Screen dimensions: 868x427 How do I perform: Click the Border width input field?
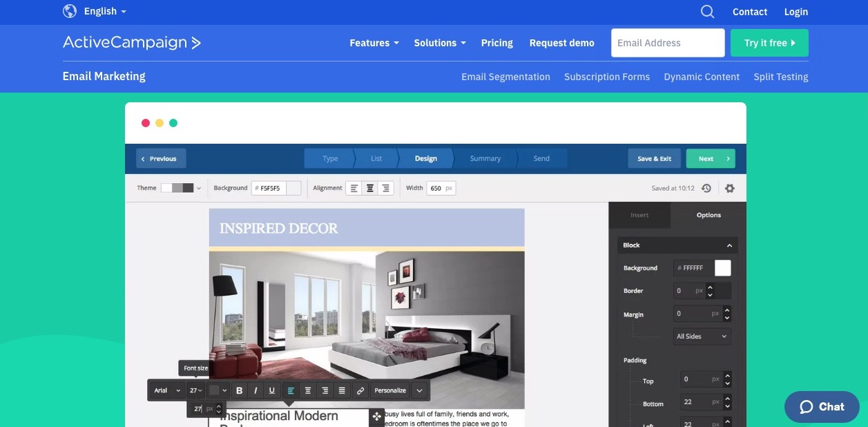tap(689, 291)
